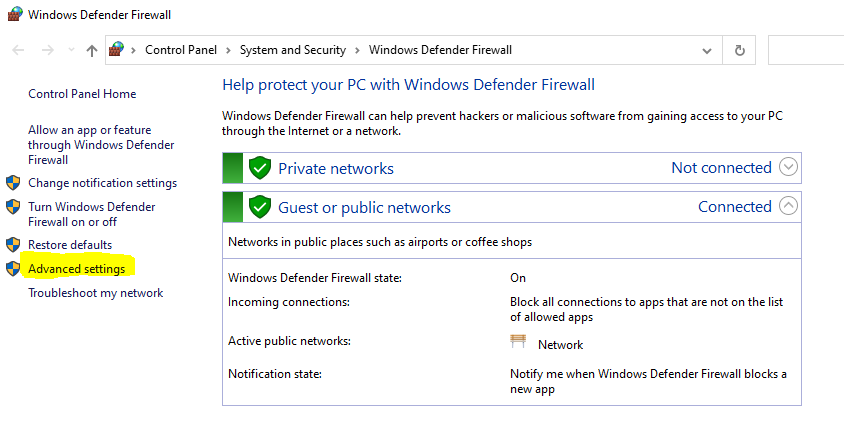Open Control Panel Home link
The image size is (844, 436).
82,94
